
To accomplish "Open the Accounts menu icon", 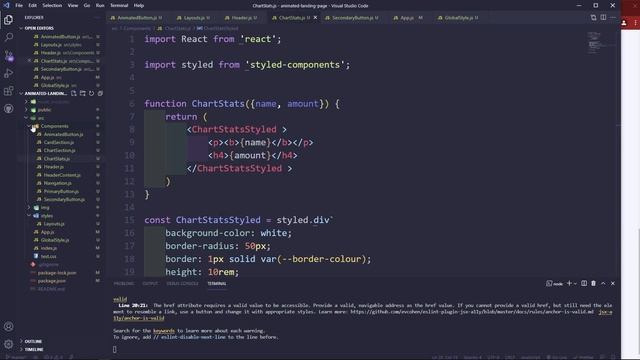I will tap(8, 326).
